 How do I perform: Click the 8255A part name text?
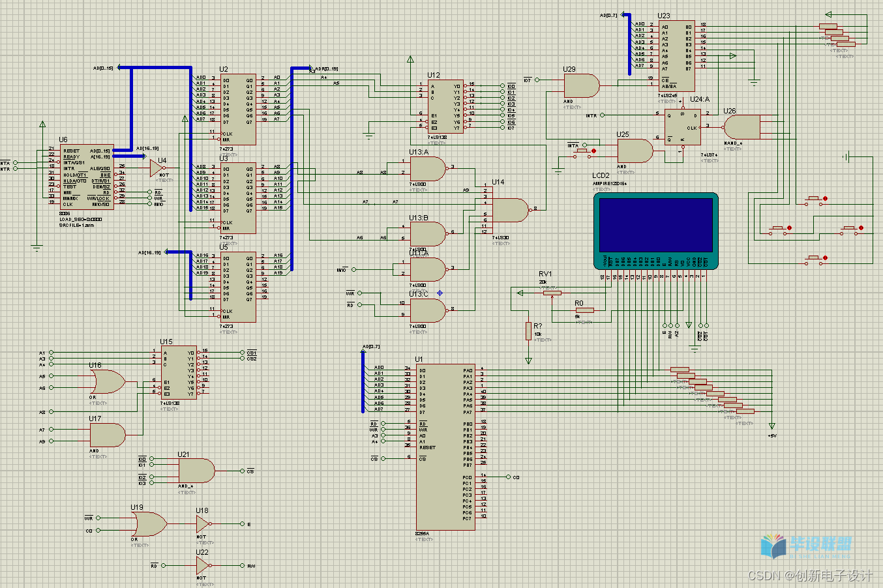point(422,533)
